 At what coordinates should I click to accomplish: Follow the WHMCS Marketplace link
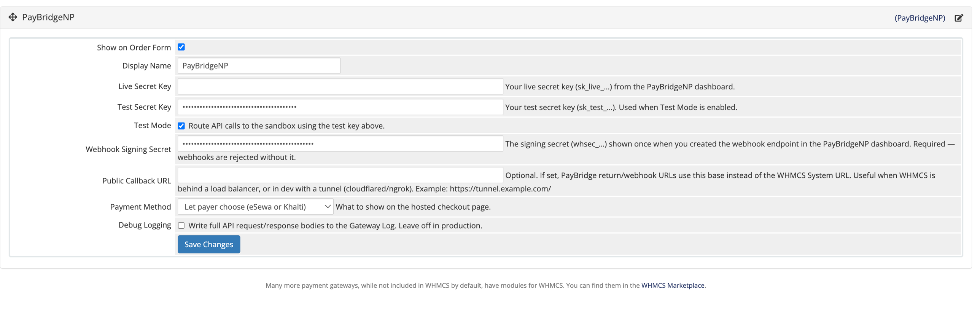pyautogui.click(x=673, y=285)
